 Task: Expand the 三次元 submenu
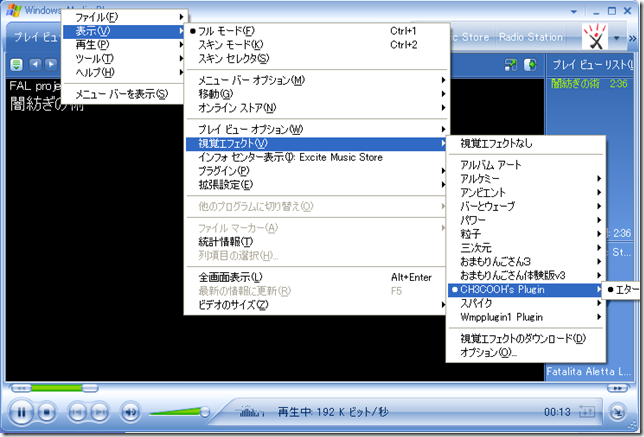526,248
